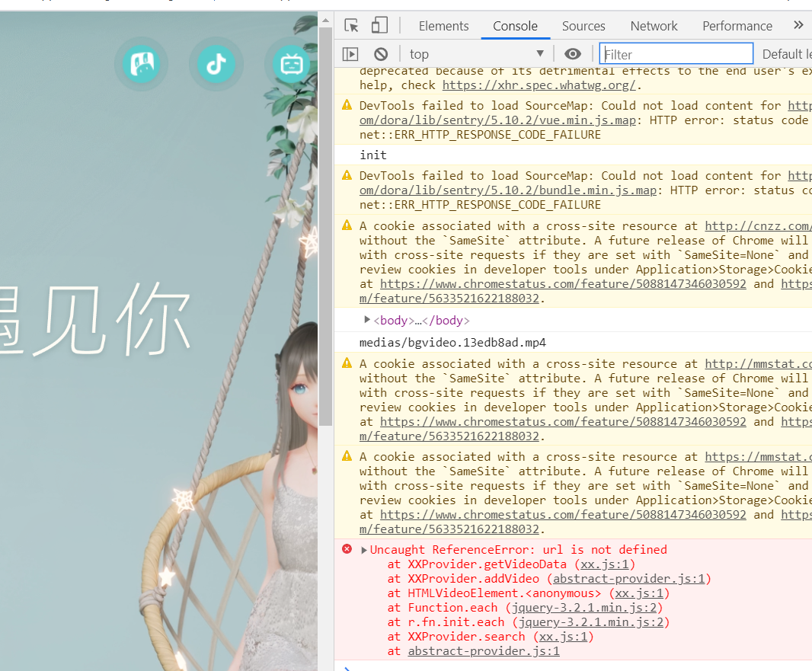Viewport: 812px width, 671px height.
Task: Click the eye live expression icon
Action: [x=572, y=54]
